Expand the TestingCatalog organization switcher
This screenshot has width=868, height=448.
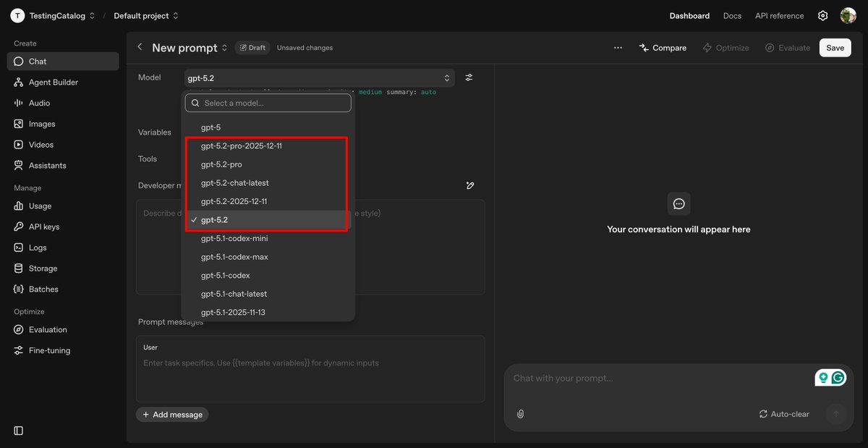(x=92, y=16)
